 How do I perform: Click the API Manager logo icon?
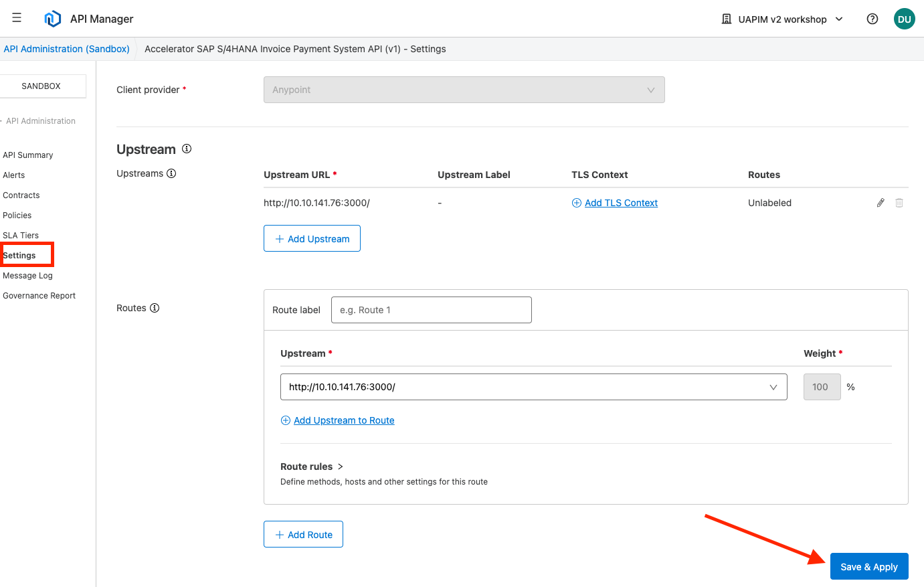point(52,19)
